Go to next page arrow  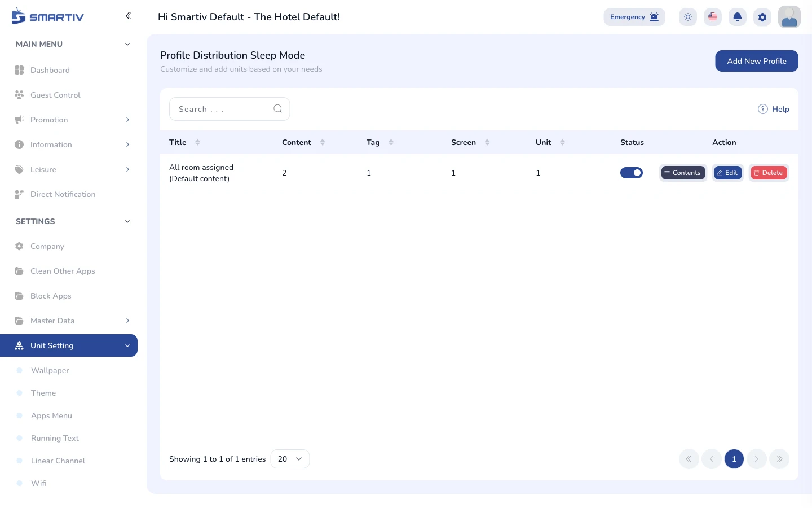757,459
